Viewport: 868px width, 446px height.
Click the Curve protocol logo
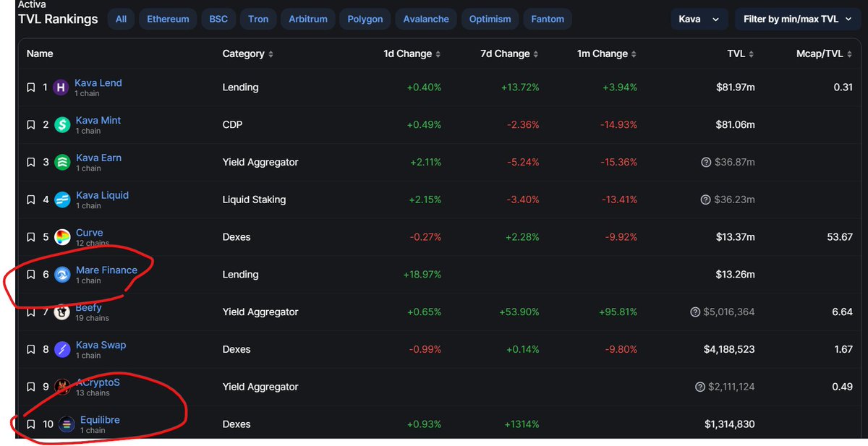(x=62, y=237)
